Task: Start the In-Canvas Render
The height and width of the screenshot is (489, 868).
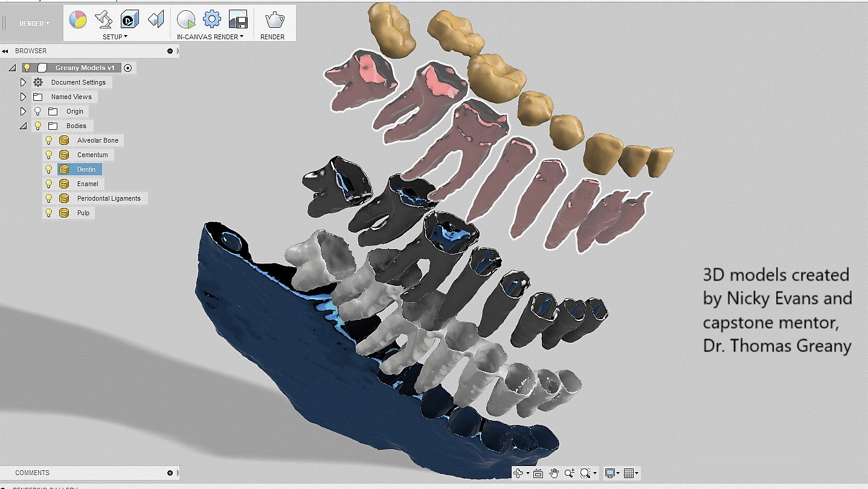Action: [186, 19]
